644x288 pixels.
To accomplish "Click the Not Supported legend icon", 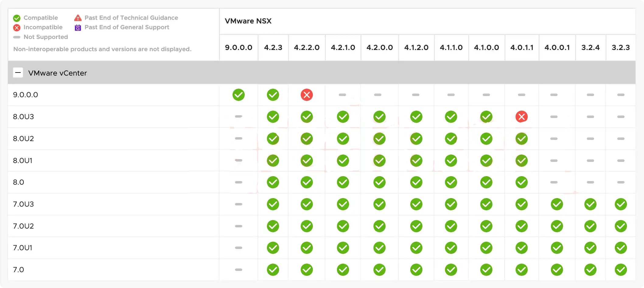I will coord(17,37).
